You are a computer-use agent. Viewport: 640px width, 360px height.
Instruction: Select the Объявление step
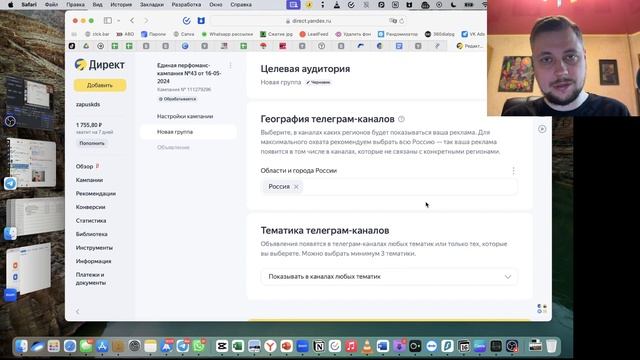(x=173, y=147)
